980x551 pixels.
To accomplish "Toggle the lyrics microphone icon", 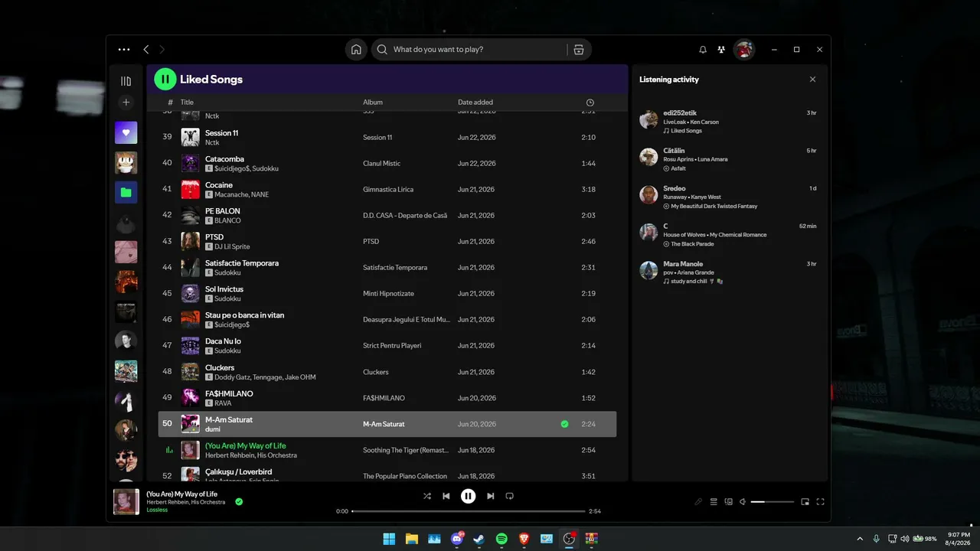I will 698,502.
